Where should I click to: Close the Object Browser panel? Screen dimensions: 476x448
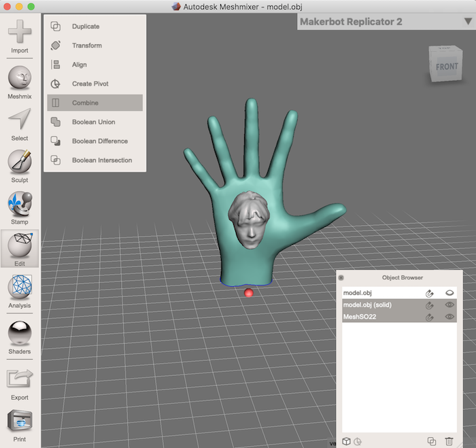coord(341,277)
